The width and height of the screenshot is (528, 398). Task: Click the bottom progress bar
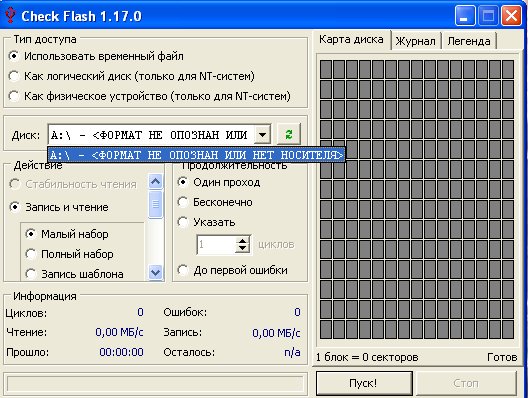tap(155, 384)
